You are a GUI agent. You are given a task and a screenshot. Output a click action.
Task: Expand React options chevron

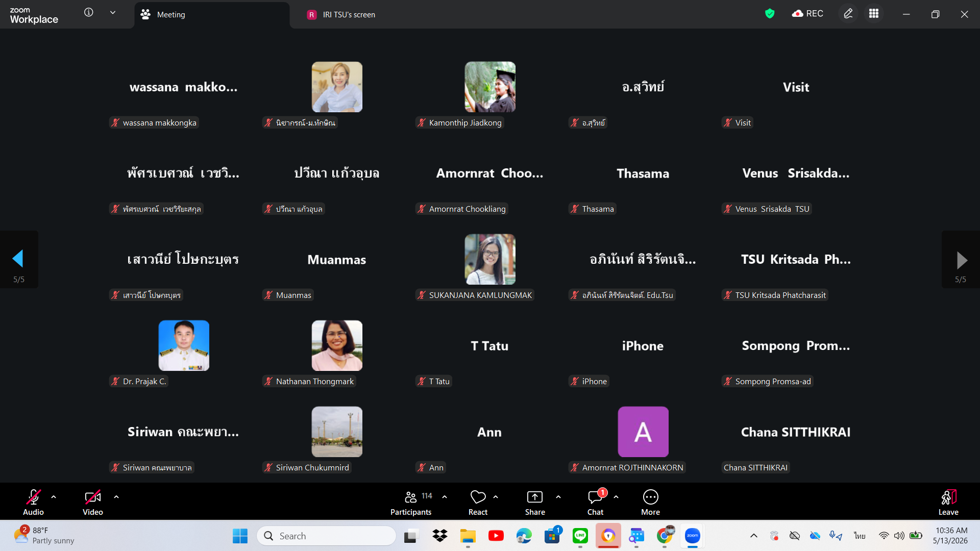pyautogui.click(x=496, y=497)
